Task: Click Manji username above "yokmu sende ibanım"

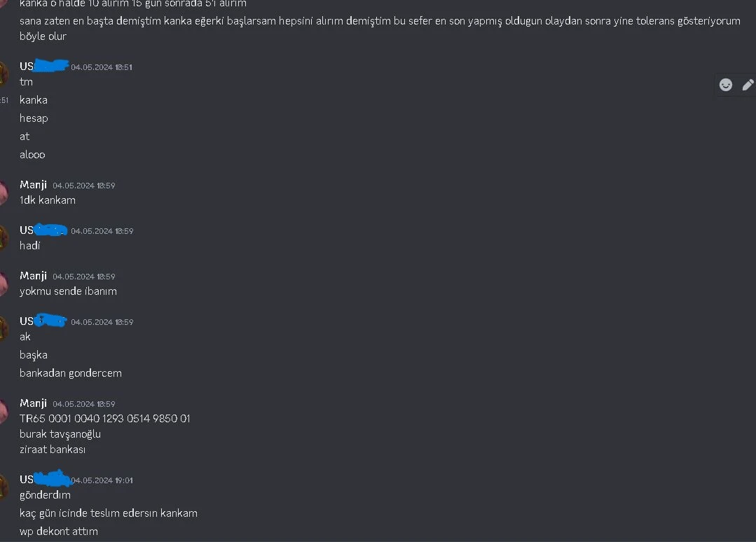Action: point(33,276)
